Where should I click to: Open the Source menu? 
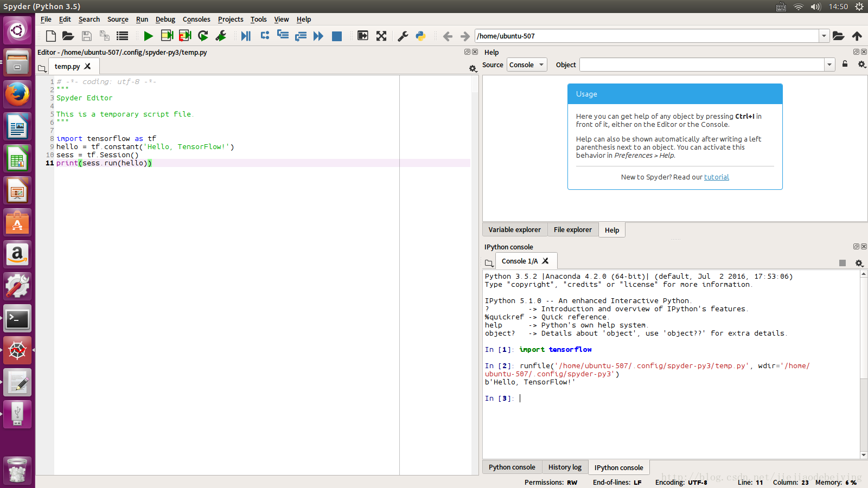(118, 19)
